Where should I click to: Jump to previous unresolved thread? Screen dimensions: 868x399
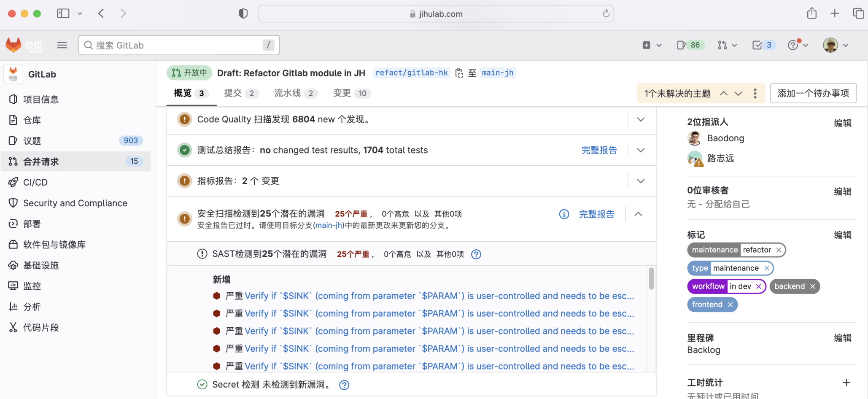724,94
